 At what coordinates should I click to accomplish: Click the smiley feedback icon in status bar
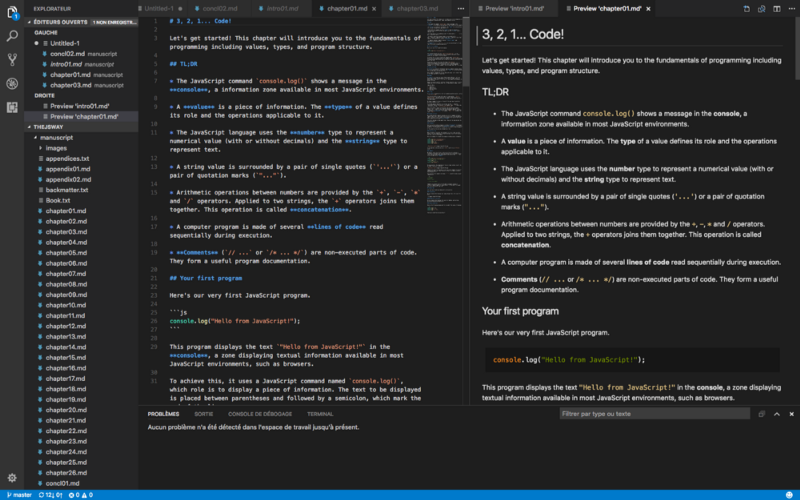click(x=790, y=495)
